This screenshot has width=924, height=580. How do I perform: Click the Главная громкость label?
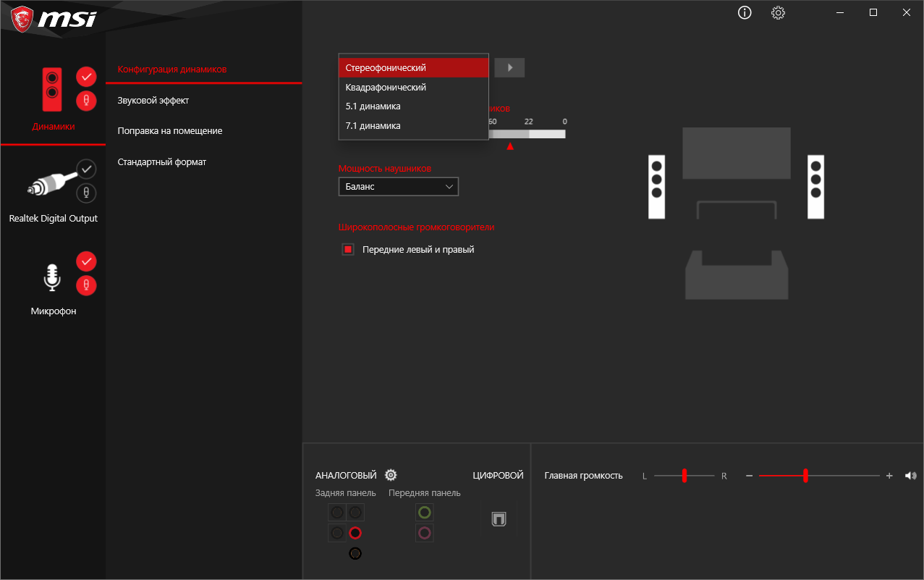click(583, 476)
